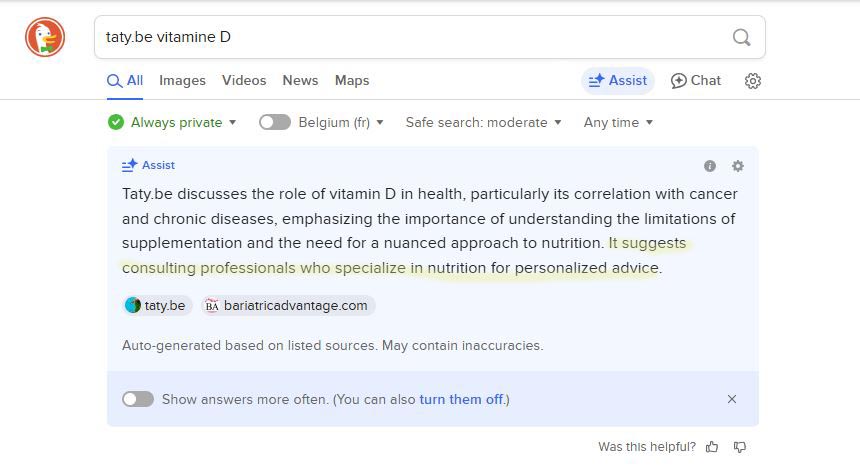The image size is (860, 467).
Task: Click the info icon in Assist panel
Action: (710, 166)
